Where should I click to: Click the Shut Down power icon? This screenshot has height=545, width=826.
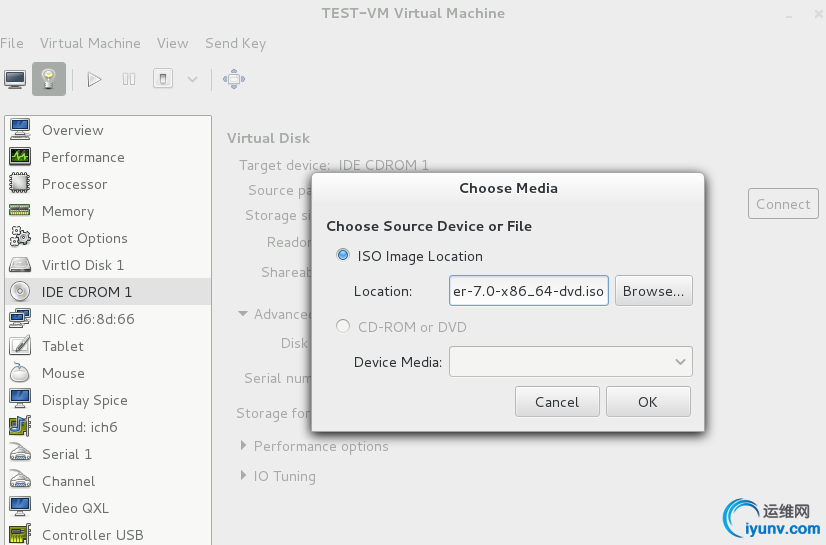[164, 79]
